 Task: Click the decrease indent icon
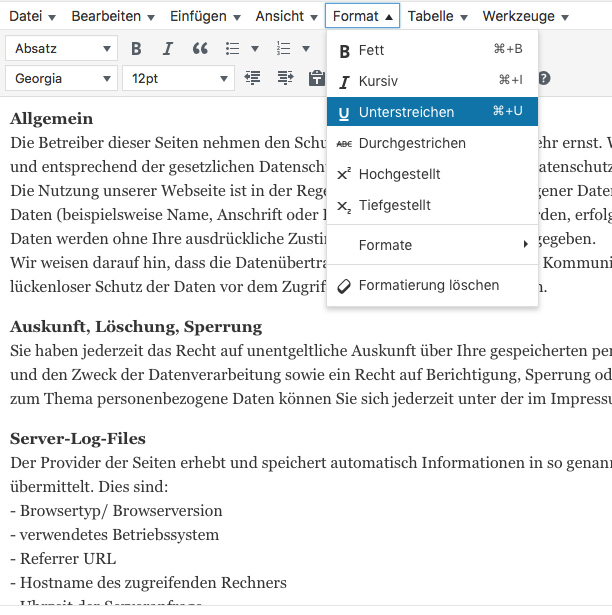252,78
